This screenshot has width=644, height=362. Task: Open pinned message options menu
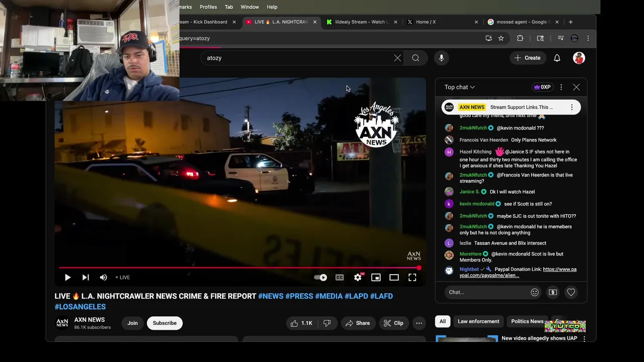pyautogui.click(x=572, y=107)
